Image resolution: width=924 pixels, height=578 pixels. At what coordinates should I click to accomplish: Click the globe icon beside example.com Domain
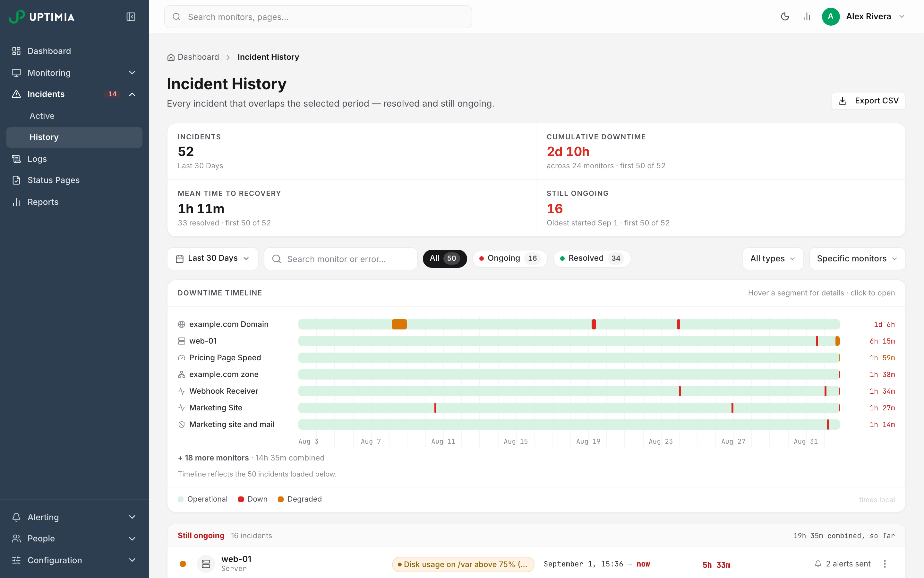[181, 324]
